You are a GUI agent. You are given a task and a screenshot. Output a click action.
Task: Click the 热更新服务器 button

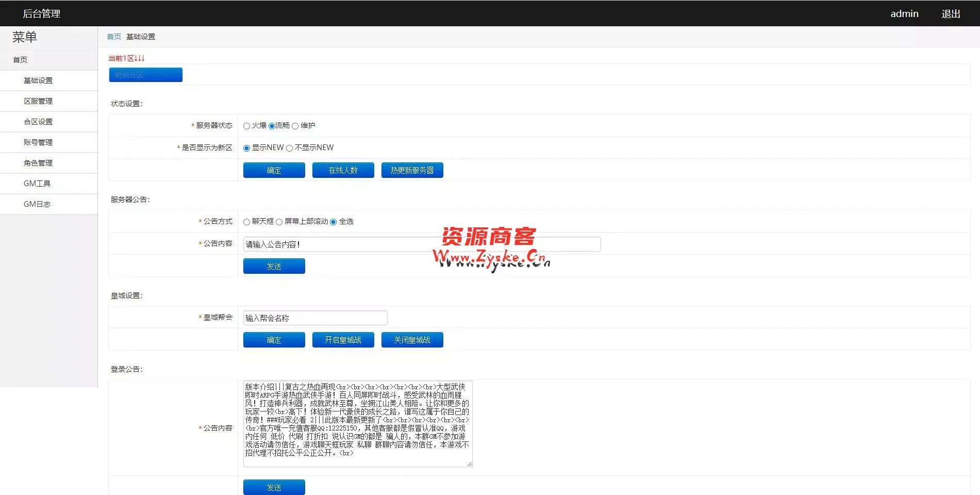pyautogui.click(x=412, y=170)
